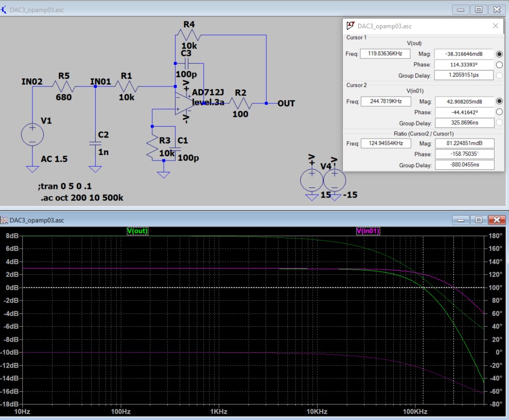Select resistor R1 symbol
Screen dimensions: 509x420
pyautogui.click(x=127, y=86)
